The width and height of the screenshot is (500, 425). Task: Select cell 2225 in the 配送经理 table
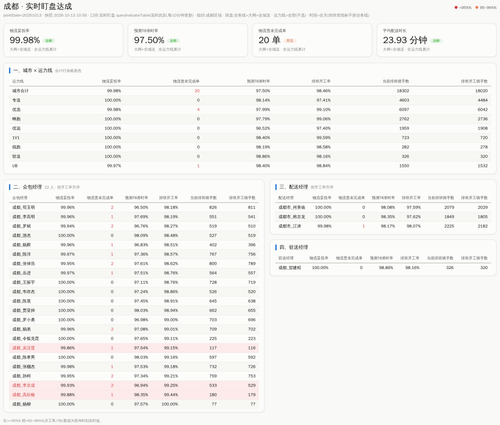click(449, 226)
